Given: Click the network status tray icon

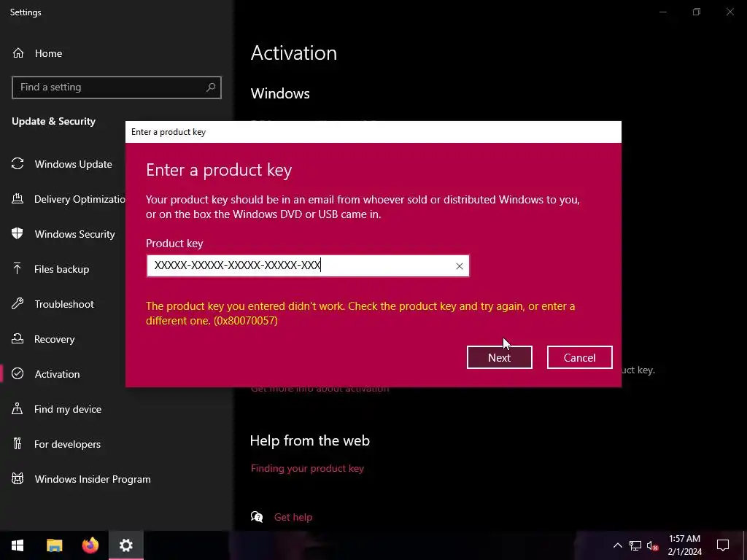Looking at the screenshot, I should [635, 545].
